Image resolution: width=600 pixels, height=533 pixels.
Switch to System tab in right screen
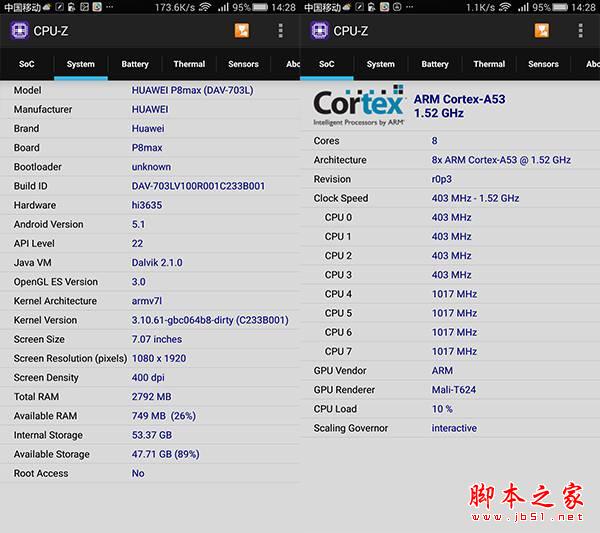click(381, 64)
